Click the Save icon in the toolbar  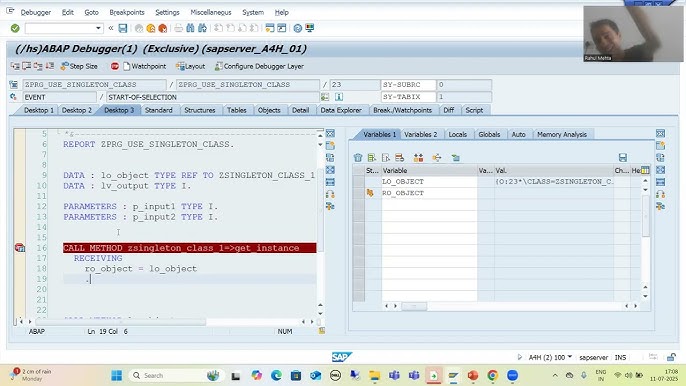123,28
